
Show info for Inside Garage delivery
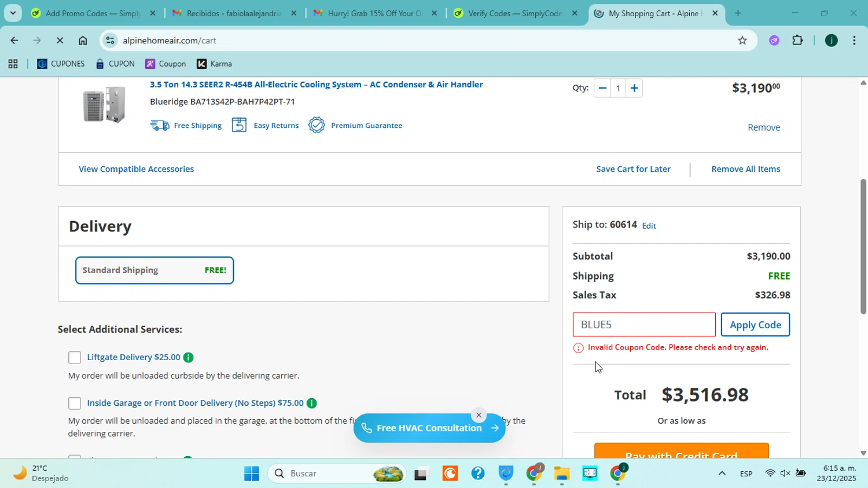click(311, 403)
